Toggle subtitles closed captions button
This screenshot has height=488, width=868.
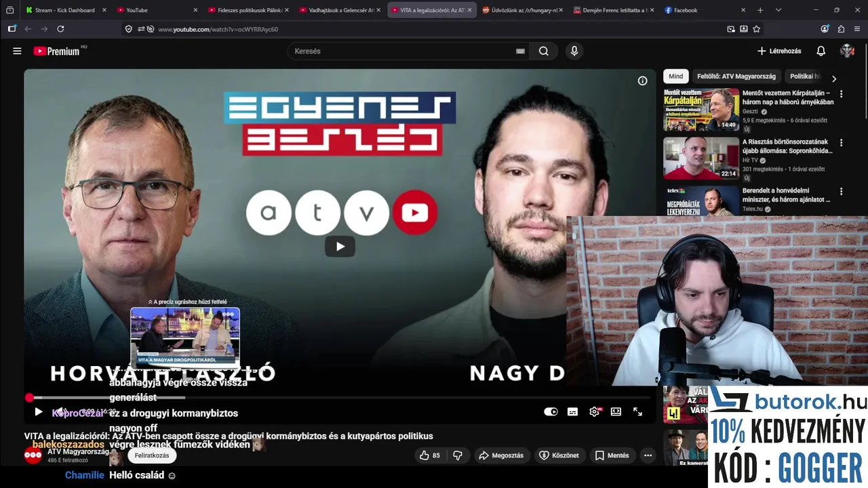[x=573, y=411]
